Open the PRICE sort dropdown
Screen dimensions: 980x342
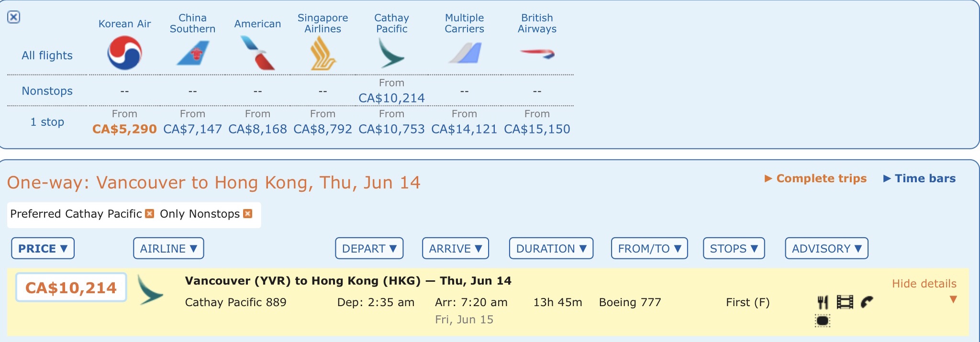43,248
